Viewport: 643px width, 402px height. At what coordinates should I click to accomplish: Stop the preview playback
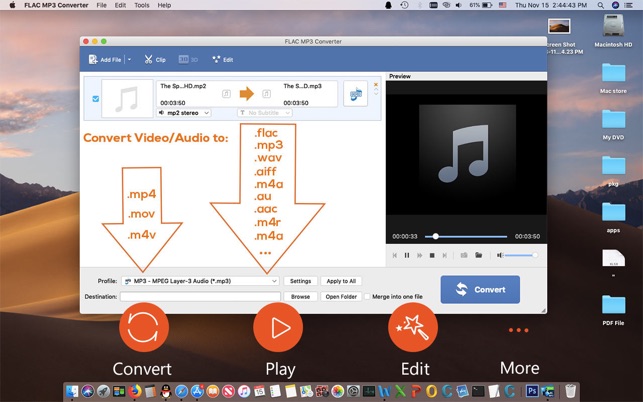(431, 255)
